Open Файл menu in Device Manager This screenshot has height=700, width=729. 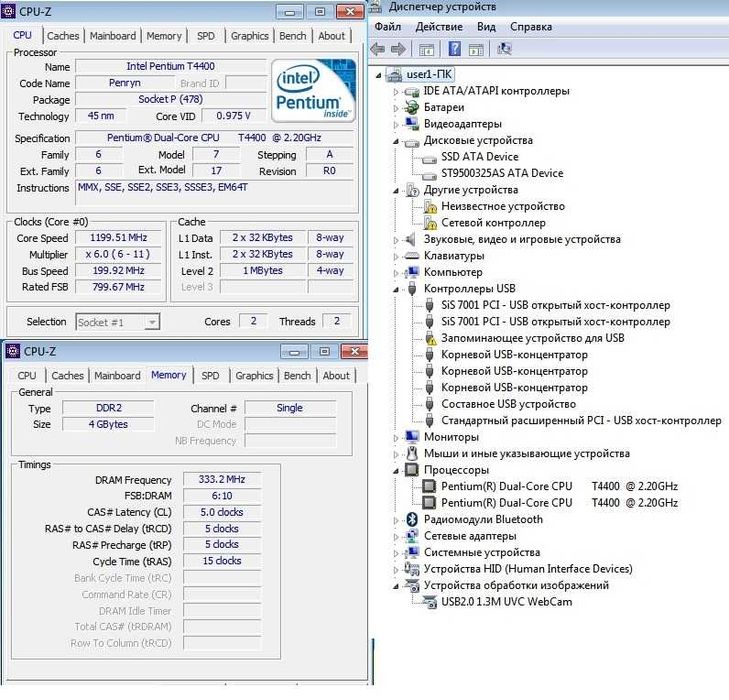(x=388, y=26)
